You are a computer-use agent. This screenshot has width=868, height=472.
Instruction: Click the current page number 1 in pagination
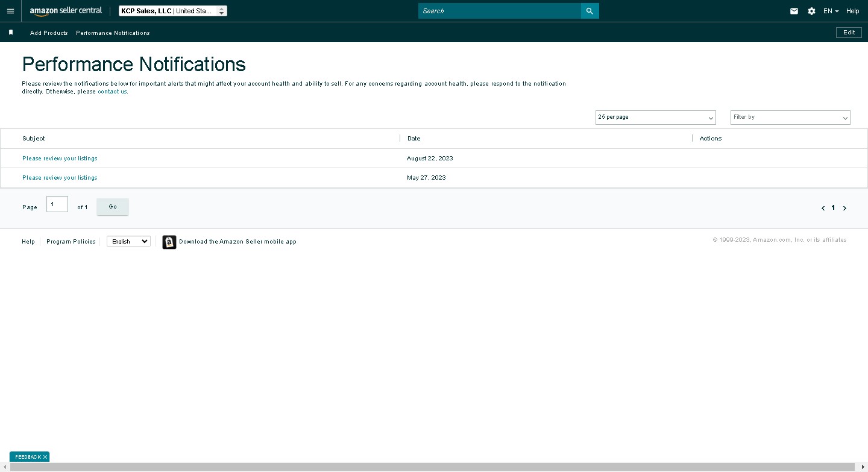pyautogui.click(x=834, y=207)
